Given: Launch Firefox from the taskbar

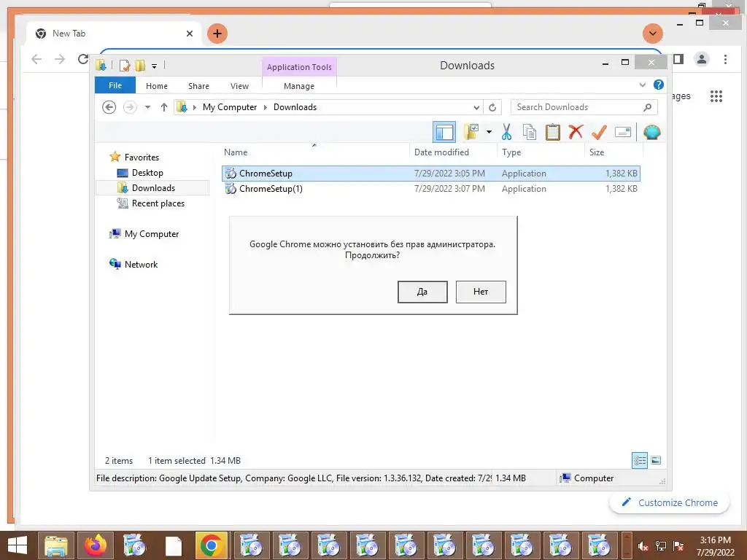Looking at the screenshot, I should [96, 545].
